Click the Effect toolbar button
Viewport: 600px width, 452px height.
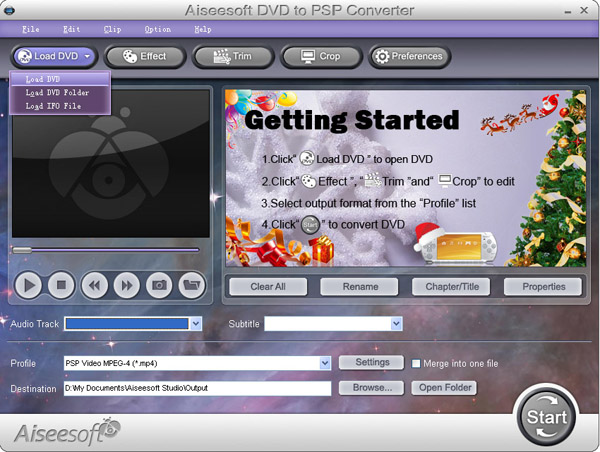point(145,57)
